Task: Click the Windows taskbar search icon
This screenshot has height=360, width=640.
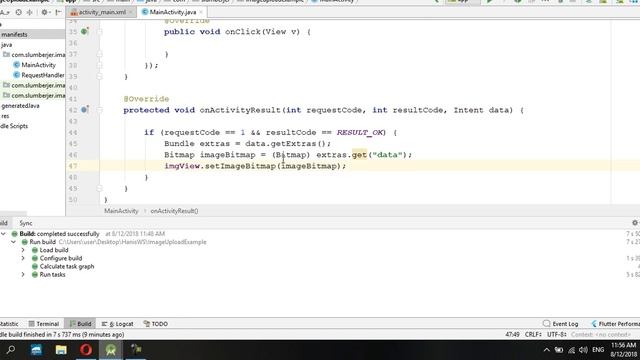Action: coord(11,350)
